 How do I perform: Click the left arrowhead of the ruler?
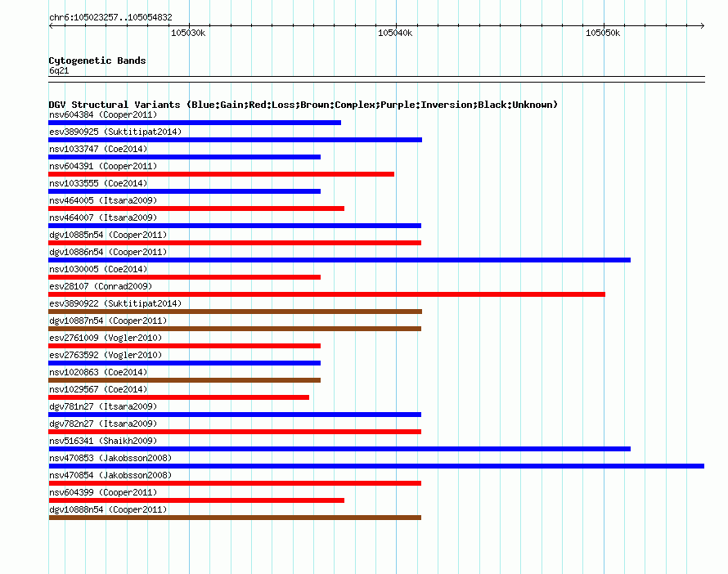[51, 26]
